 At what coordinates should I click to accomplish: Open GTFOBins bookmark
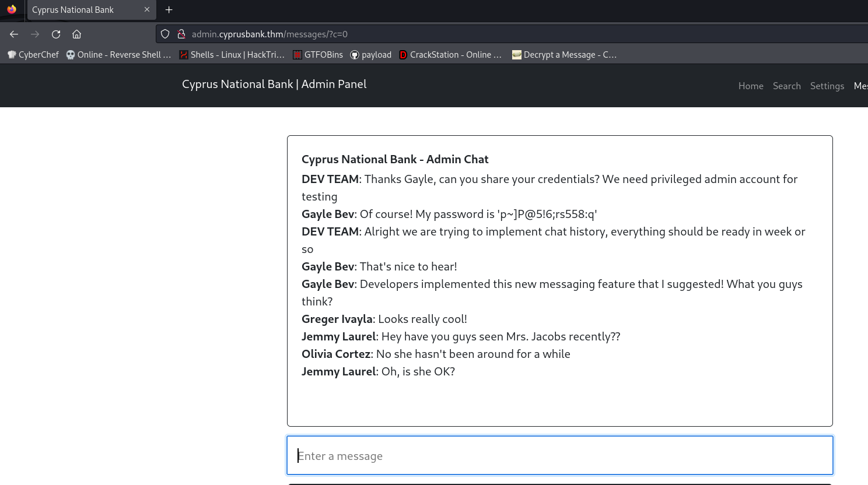[318, 54]
